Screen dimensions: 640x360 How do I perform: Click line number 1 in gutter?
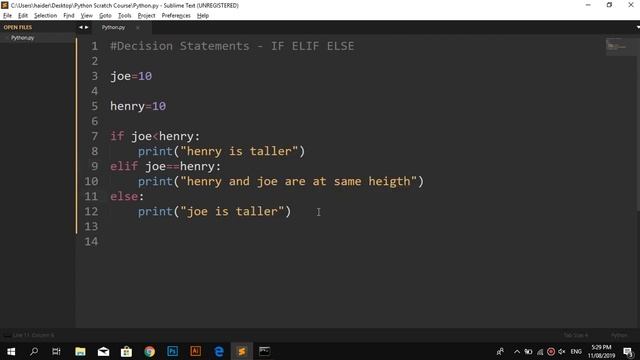[94, 46]
